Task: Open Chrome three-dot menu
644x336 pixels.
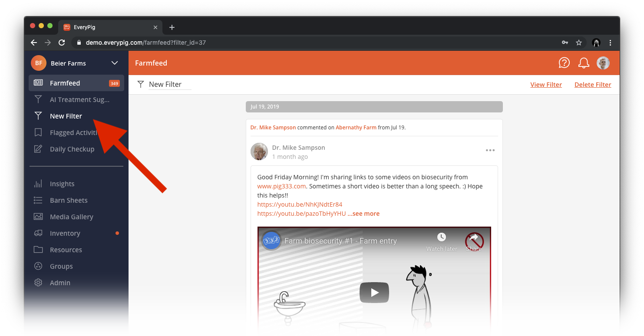Action: coord(611,43)
